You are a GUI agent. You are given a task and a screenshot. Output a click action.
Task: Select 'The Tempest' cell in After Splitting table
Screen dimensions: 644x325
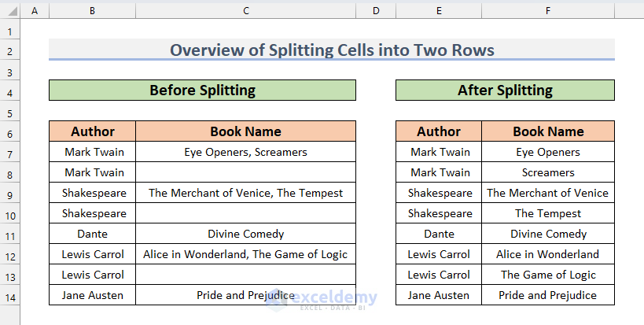[x=548, y=213]
